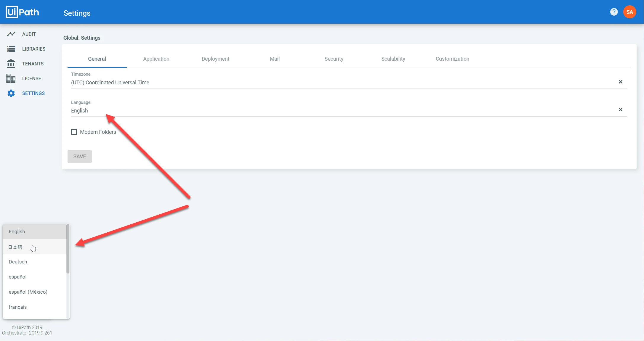Image resolution: width=644 pixels, height=341 pixels.
Task: Click the Settings page title
Action: coord(77,13)
